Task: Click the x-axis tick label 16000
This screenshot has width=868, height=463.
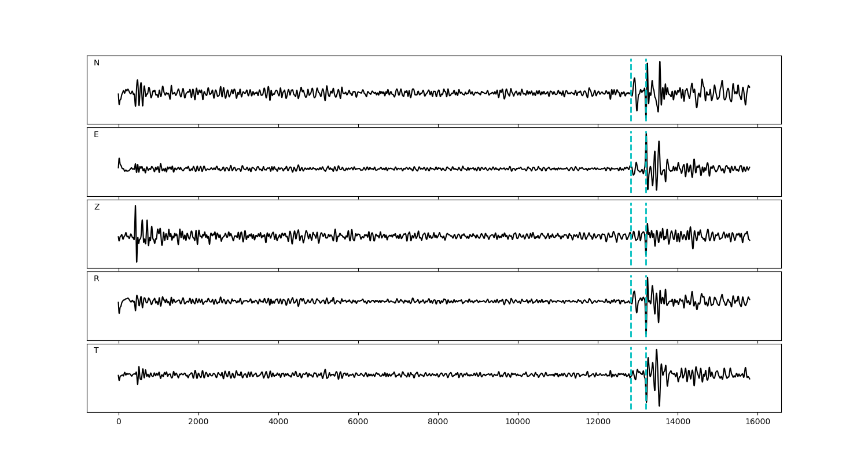Action: (757, 422)
